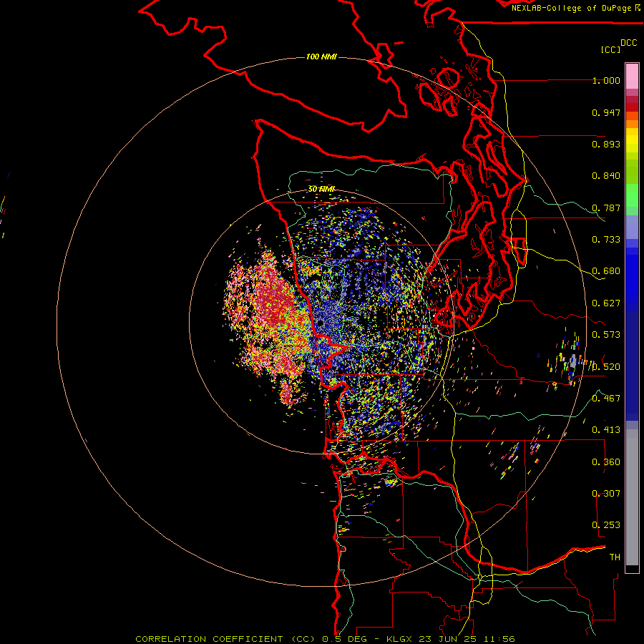Click the 0.627 scale value
This screenshot has height=644, width=644.
coord(606,303)
